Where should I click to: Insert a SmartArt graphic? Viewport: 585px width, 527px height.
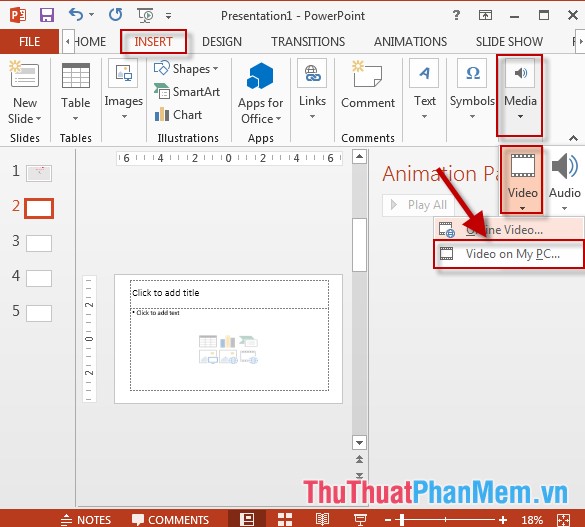(187, 91)
